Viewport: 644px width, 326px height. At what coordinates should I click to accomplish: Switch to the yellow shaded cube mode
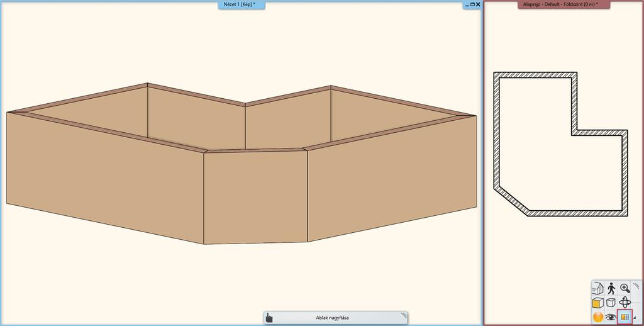coord(597,303)
